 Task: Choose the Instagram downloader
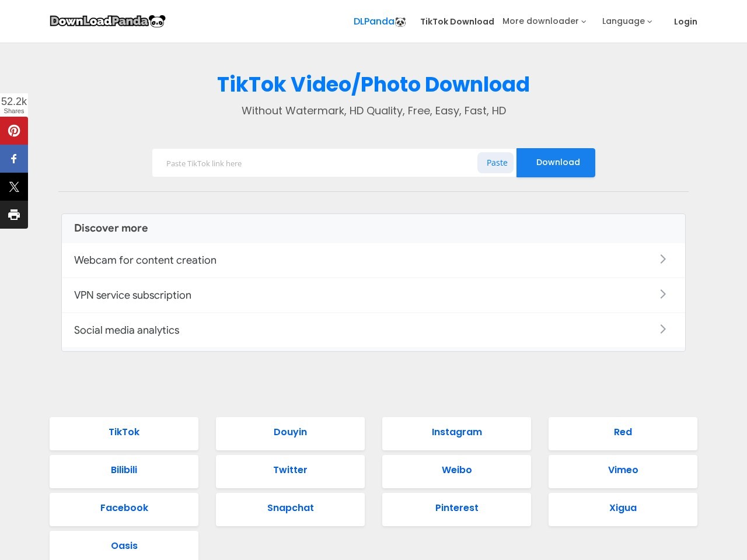pos(456,433)
